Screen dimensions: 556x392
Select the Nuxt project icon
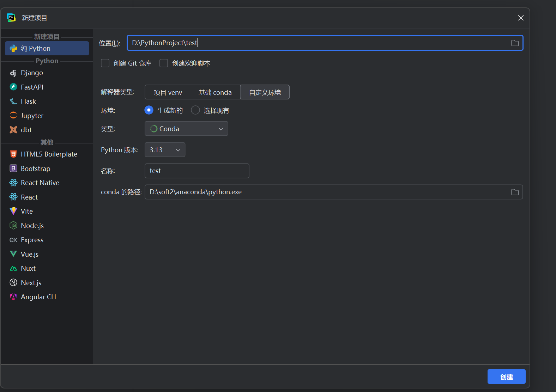[13, 268]
